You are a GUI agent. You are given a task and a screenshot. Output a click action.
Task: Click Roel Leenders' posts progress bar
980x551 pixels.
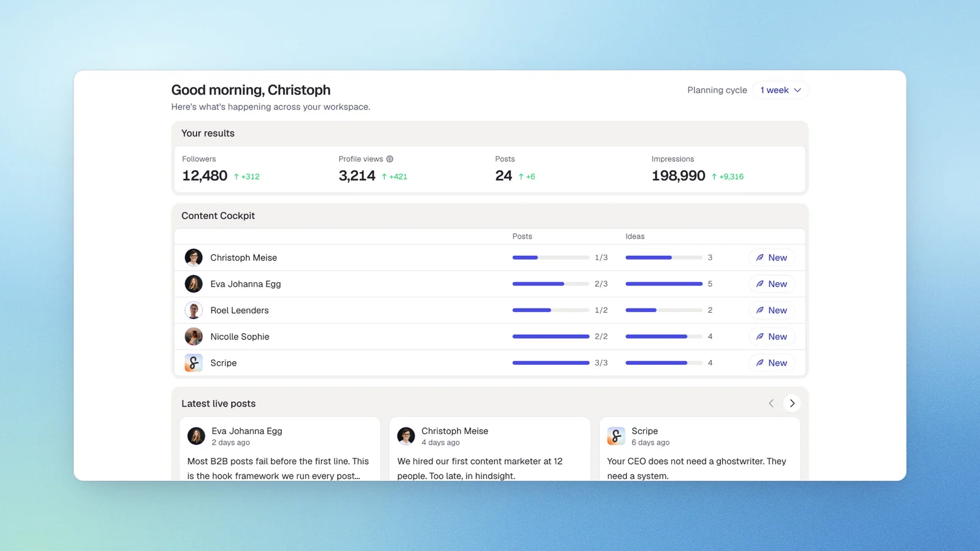coord(551,310)
